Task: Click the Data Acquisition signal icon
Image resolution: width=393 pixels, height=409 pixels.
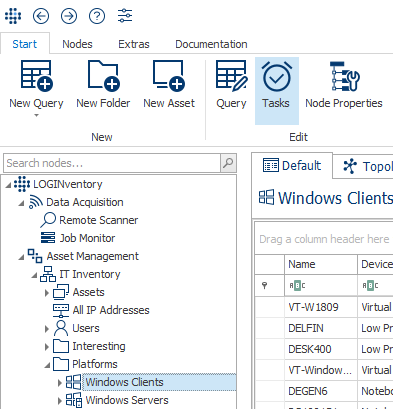Action: (35, 202)
